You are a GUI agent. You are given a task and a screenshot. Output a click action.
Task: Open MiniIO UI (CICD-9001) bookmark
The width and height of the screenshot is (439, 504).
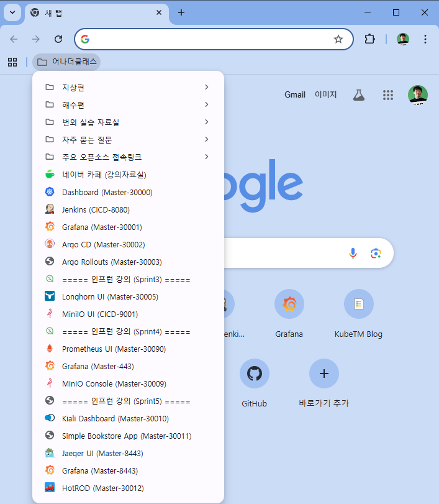click(x=128, y=313)
